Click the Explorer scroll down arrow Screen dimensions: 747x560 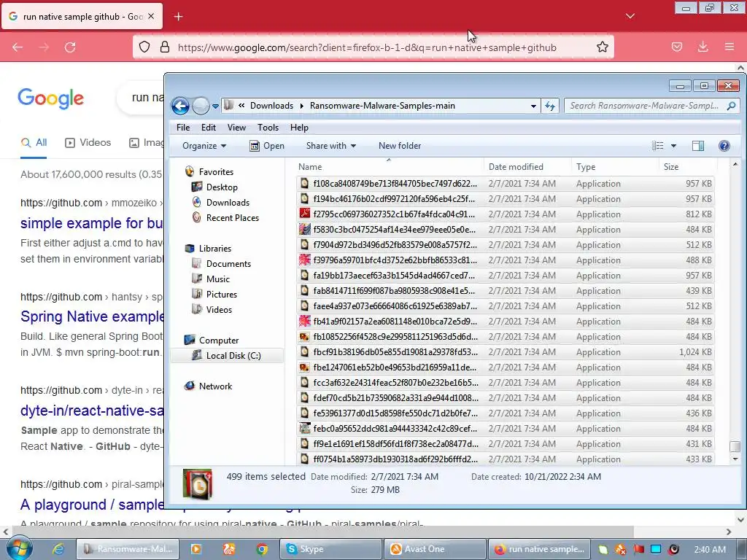(x=735, y=459)
